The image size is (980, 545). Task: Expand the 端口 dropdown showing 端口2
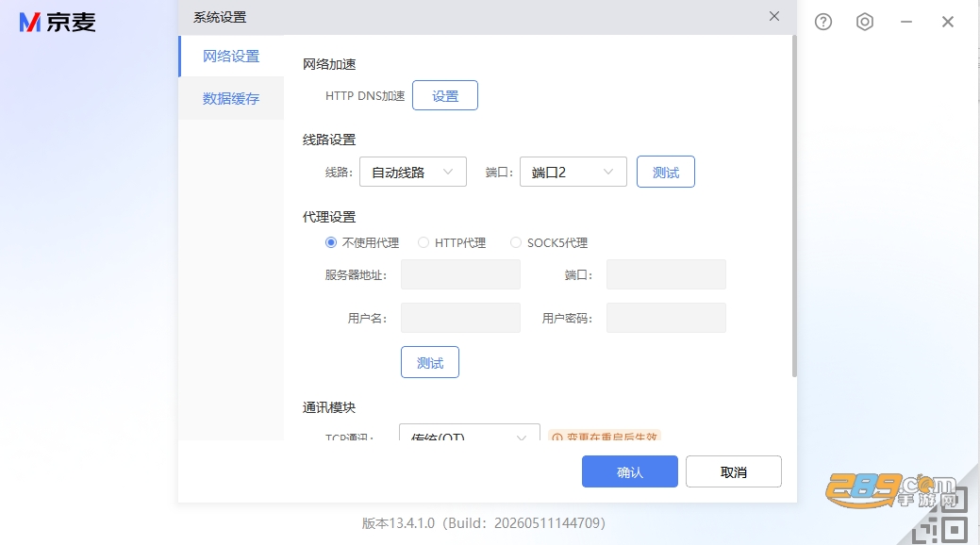573,172
